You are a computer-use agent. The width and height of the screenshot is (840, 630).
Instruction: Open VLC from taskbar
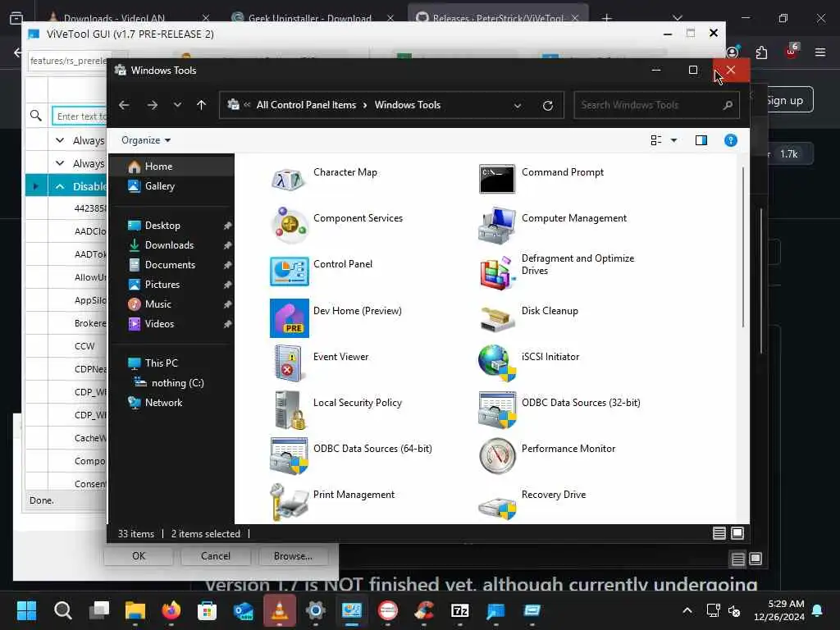click(x=279, y=610)
